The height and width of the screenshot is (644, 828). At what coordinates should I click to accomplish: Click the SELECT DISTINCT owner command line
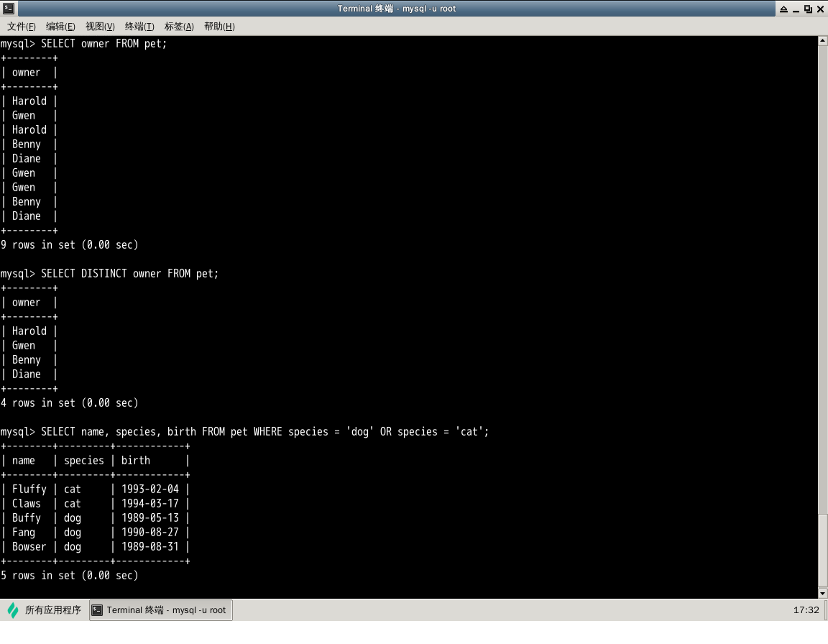(129, 274)
